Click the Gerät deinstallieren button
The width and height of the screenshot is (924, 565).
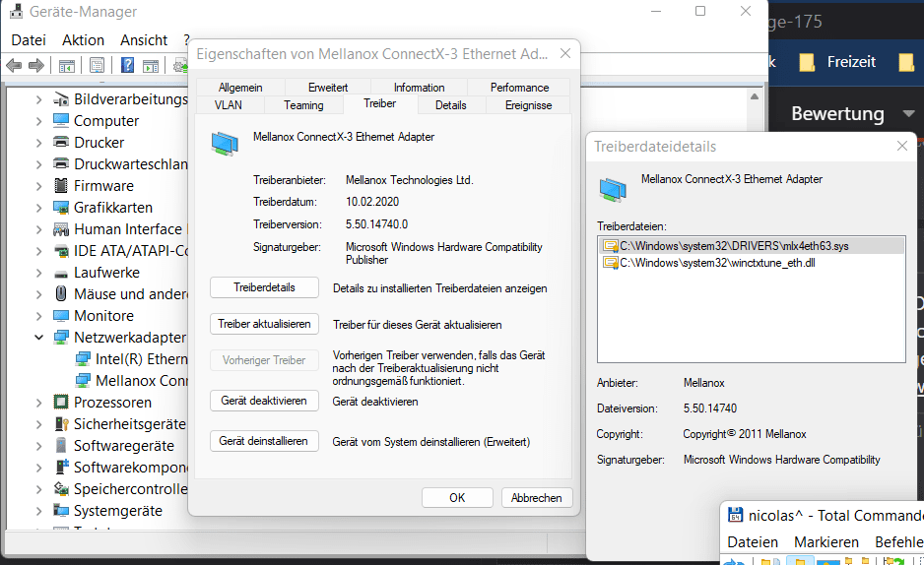(x=264, y=441)
